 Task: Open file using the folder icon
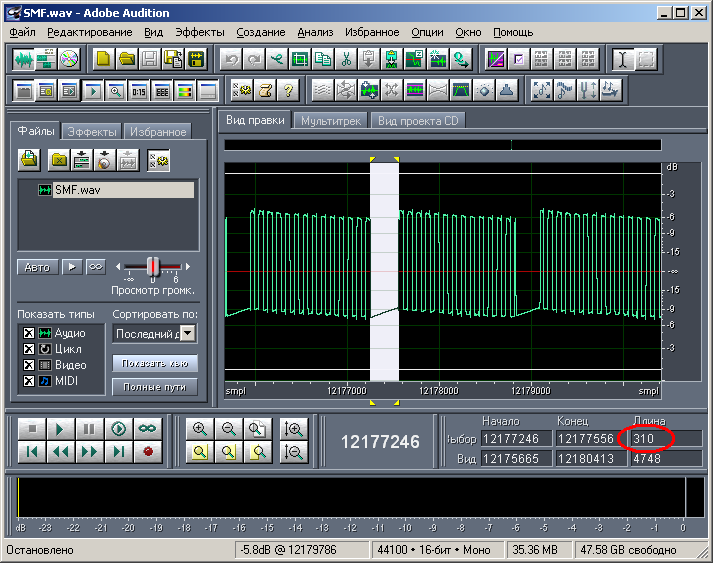coord(127,59)
